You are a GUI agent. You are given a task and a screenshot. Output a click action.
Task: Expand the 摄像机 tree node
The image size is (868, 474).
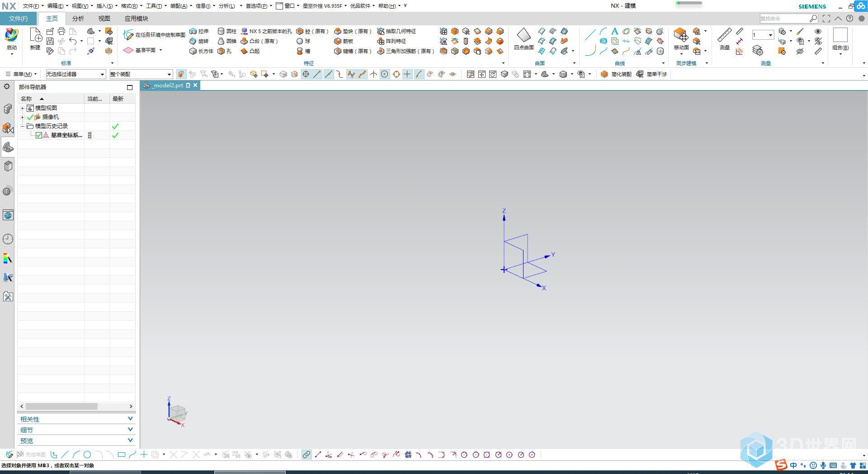click(x=22, y=117)
